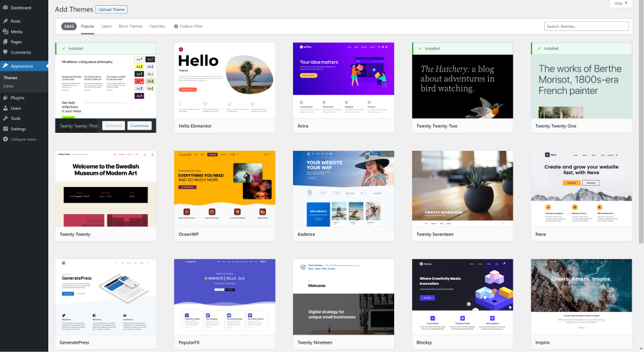
Task: Click the Tools wrench icon
Action: 5,118
